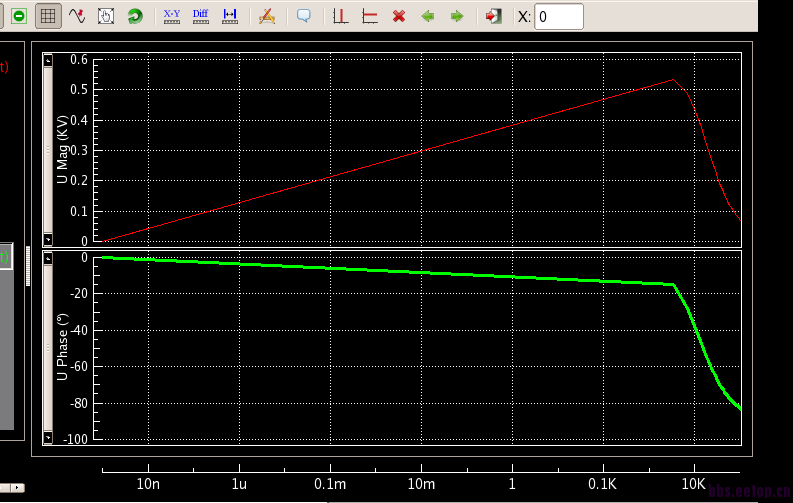Select the waveform marker tool icon
The image size is (793, 503).
pos(77,16)
